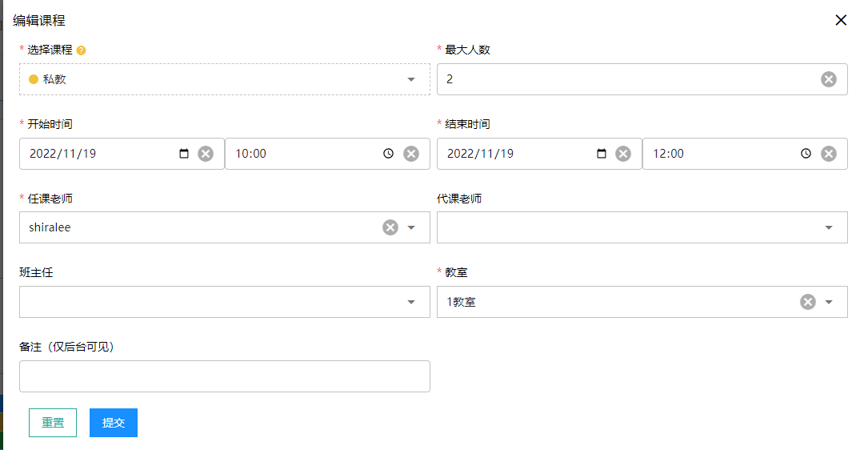The width and height of the screenshot is (868, 450).
Task: Open clock picker for 开始时间 10:00
Action: [x=389, y=154]
